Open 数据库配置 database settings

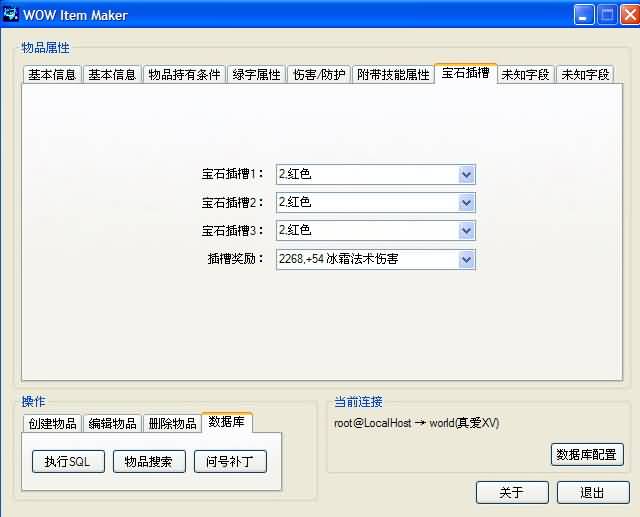pos(587,454)
